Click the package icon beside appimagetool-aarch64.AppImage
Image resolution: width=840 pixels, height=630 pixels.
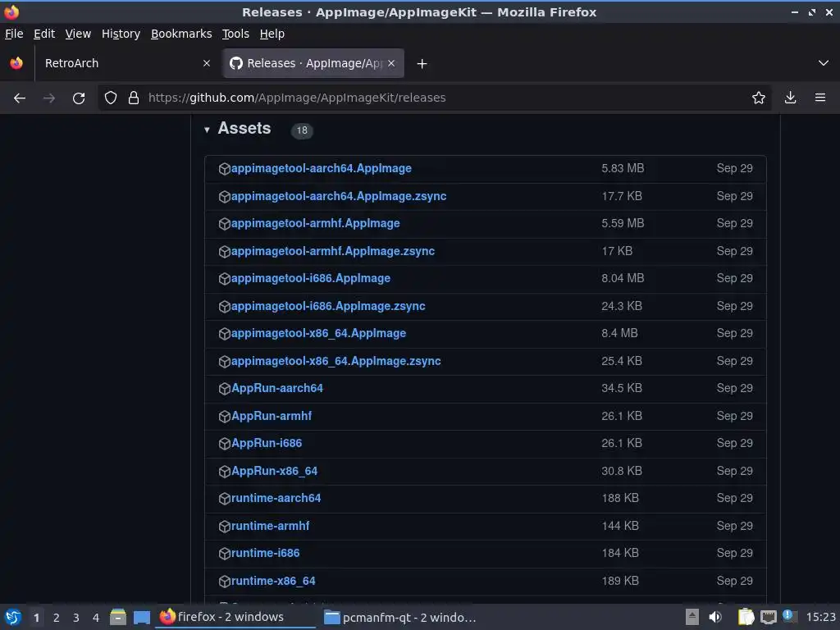(x=225, y=169)
